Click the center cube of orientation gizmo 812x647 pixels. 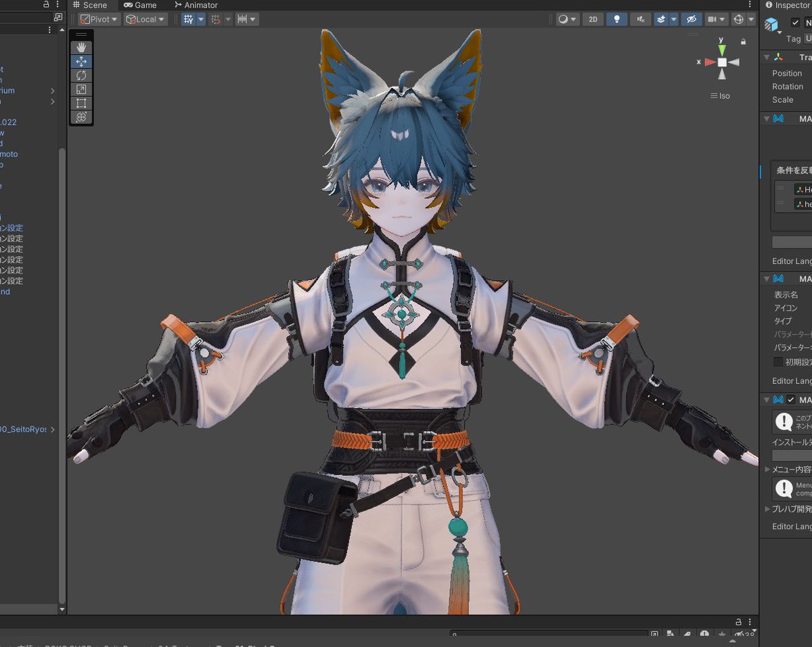722,62
